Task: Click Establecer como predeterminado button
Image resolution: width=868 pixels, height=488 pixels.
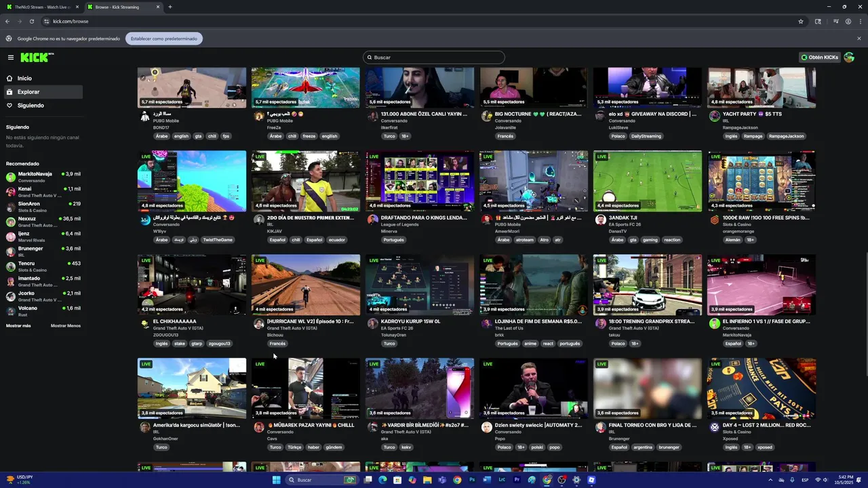Action: click(x=163, y=39)
